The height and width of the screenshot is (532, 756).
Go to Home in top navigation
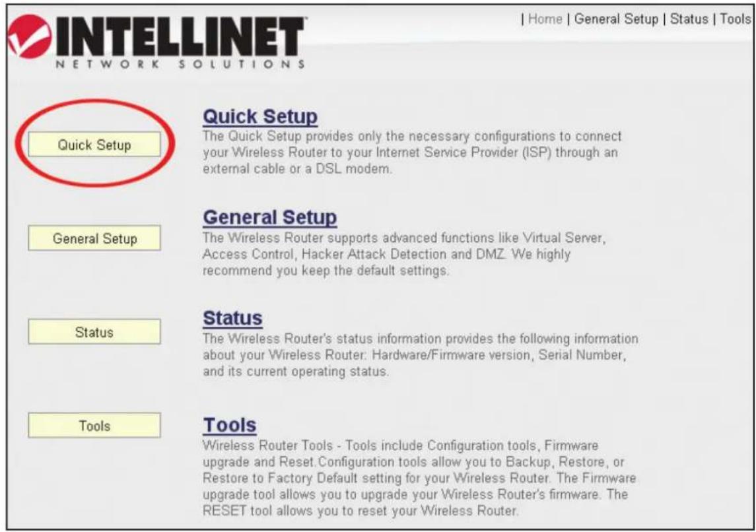pos(545,19)
